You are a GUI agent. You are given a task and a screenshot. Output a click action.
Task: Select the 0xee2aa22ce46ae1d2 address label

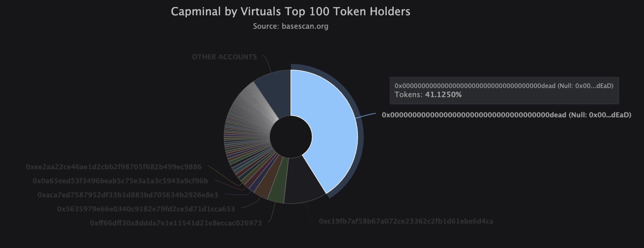click(114, 167)
